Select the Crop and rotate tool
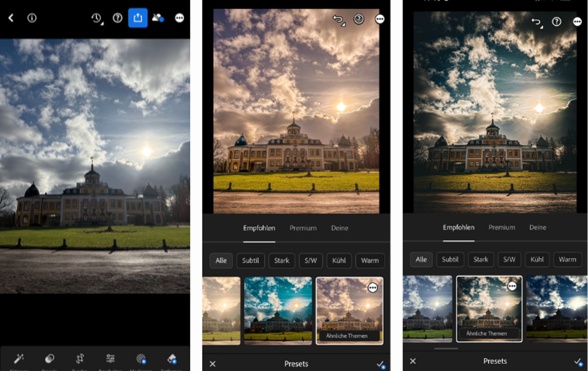The width and height of the screenshot is (588, 371). [80, 359]
